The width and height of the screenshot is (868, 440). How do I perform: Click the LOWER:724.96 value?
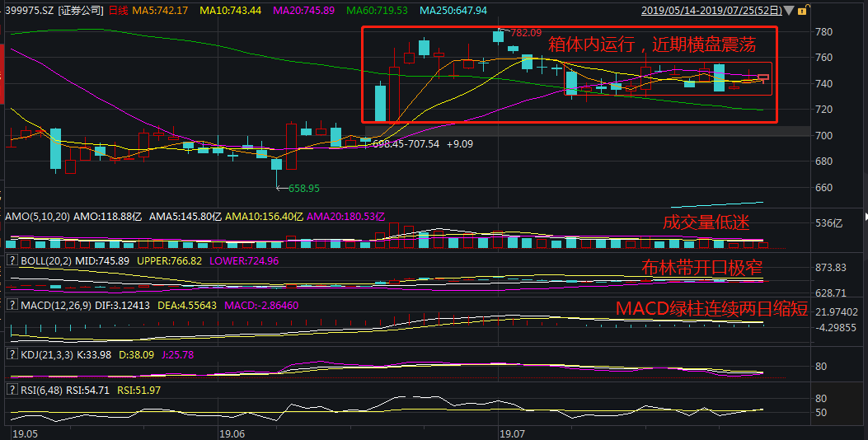pos(244,260)
